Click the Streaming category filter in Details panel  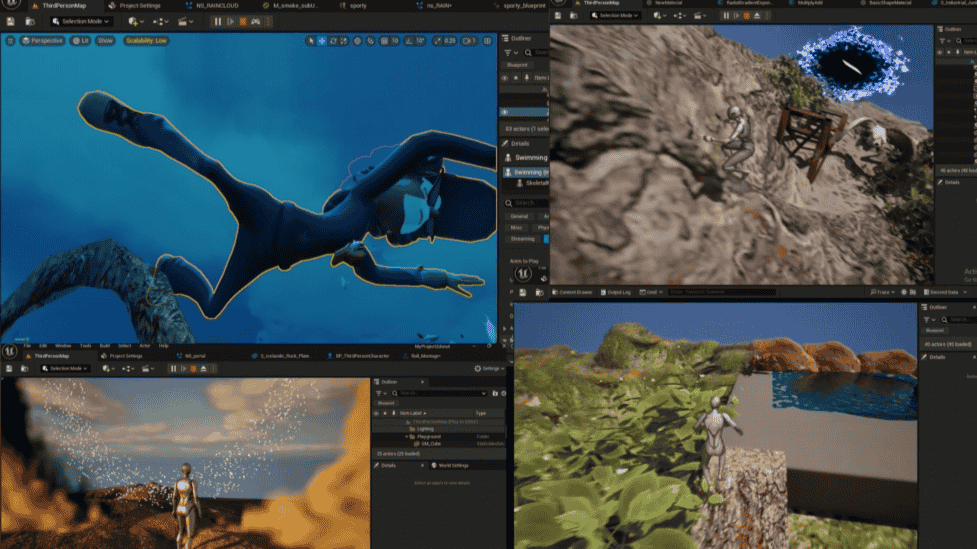[x=523, y=239]
